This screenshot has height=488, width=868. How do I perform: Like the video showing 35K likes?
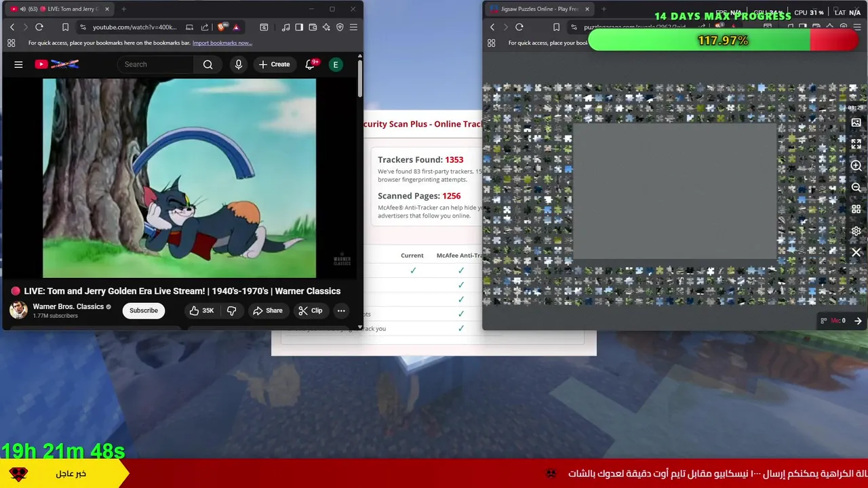pos(201,310)
